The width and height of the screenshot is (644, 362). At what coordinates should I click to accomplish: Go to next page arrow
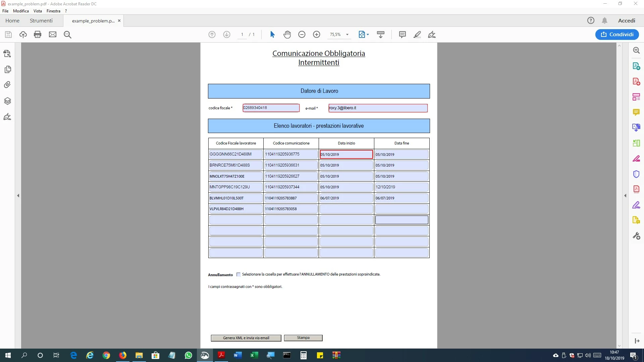(x=227, y=35)
